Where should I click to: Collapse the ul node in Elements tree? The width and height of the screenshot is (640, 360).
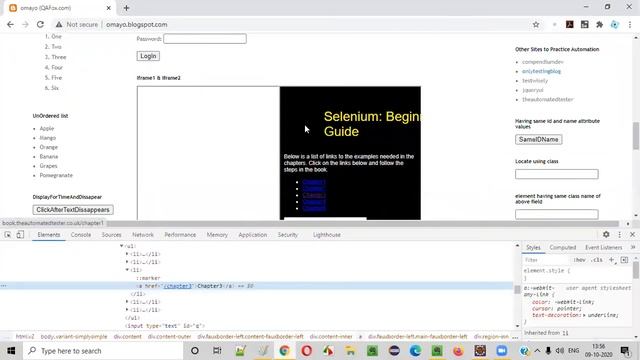[x=122, y=246]
